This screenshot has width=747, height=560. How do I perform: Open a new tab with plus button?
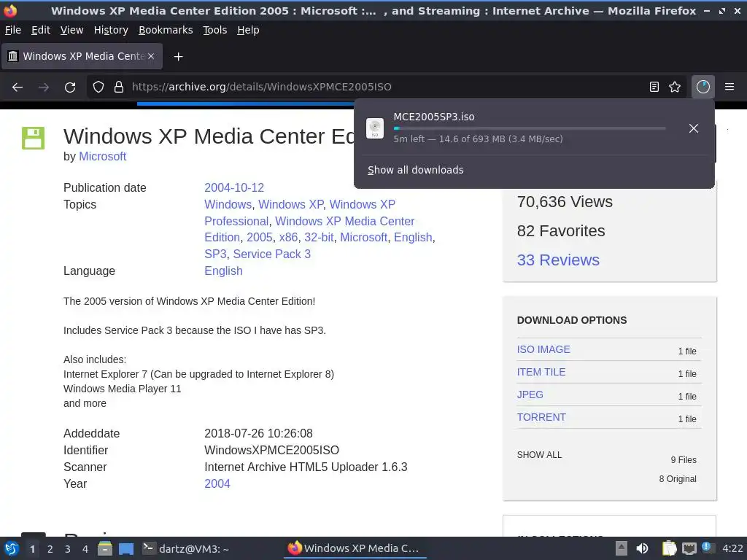coord(178,57)
